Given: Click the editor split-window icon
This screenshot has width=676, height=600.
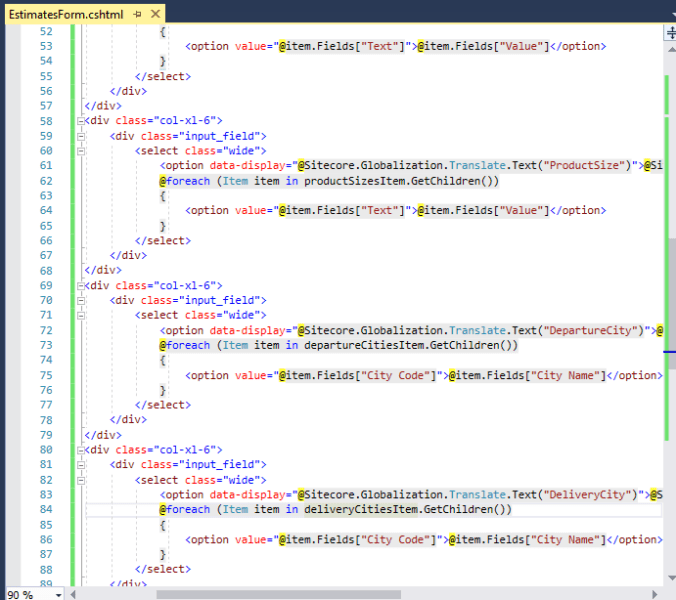Looking at the screenshot, I should (669, 32).
